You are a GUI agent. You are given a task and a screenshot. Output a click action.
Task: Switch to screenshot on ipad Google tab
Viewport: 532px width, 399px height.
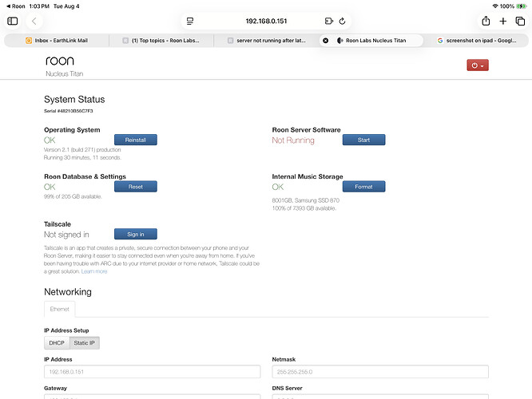point(477,41)
